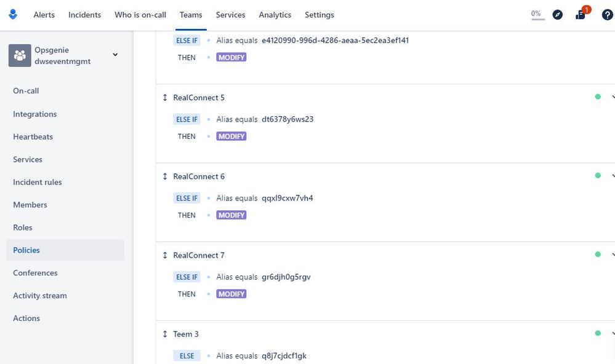
Task: Click alias e4120990-996d-4286-aeaa-5ec2ea3ef141
Action: pyautogui.click(x=336, y=41)
